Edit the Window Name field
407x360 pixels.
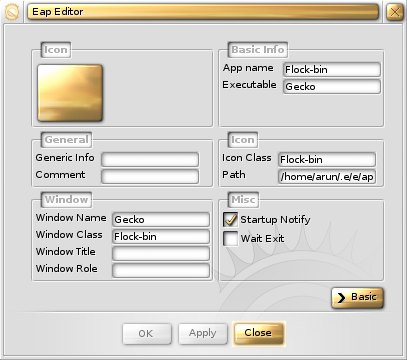point(161,220)
